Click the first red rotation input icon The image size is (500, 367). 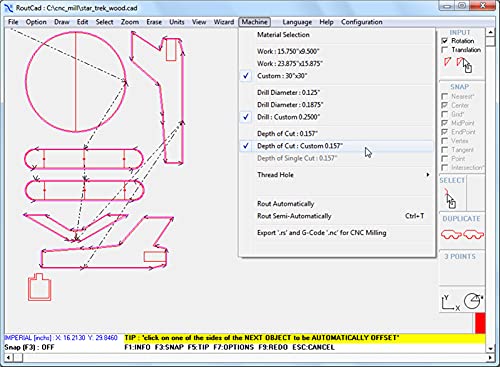(447, 62)
